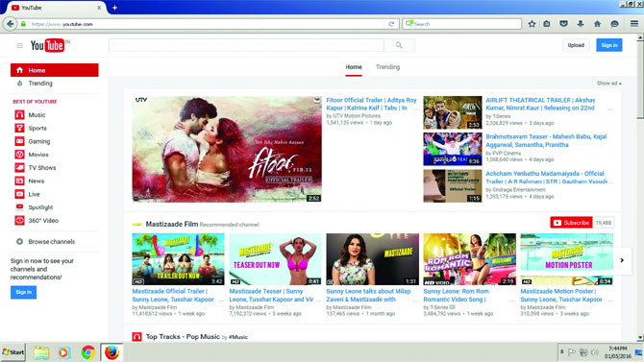
Task: Open the Firefox hamburger menu
Action: point(634,24)
